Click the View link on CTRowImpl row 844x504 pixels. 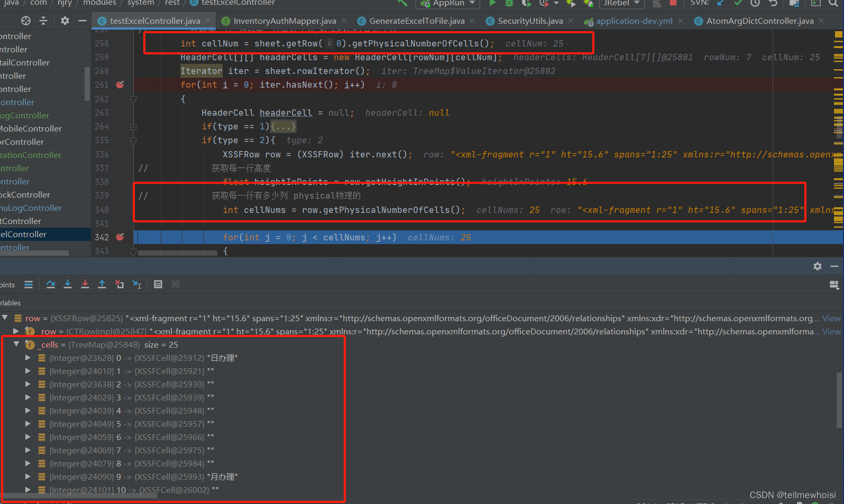click(x=831, y=331)
